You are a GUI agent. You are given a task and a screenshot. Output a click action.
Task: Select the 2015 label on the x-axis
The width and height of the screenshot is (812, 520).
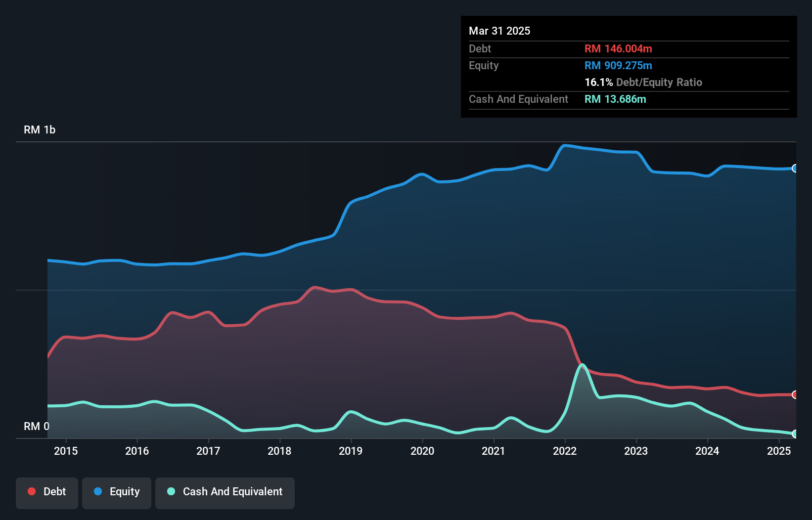pyautogui.click(x=66, y=451)
